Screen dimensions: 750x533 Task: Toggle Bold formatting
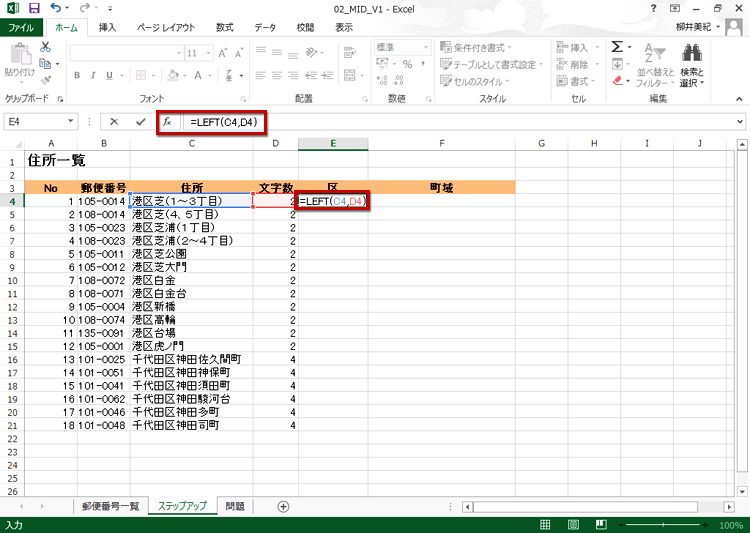point(77,76)
